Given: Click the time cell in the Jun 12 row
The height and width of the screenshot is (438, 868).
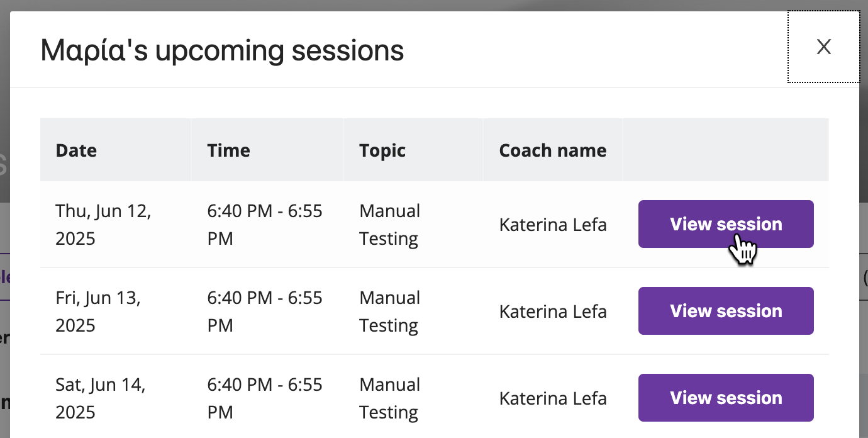Looking at the screenshot, I should [265, 225].
